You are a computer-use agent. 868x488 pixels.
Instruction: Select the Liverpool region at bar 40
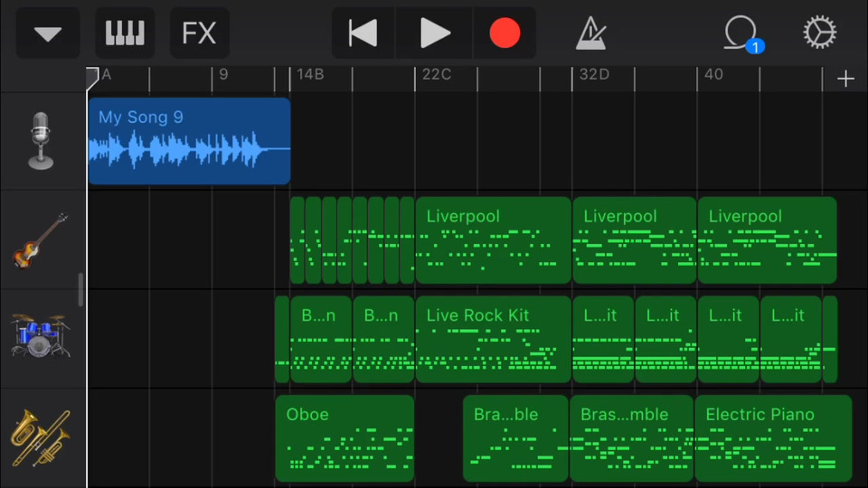[768, 240]
